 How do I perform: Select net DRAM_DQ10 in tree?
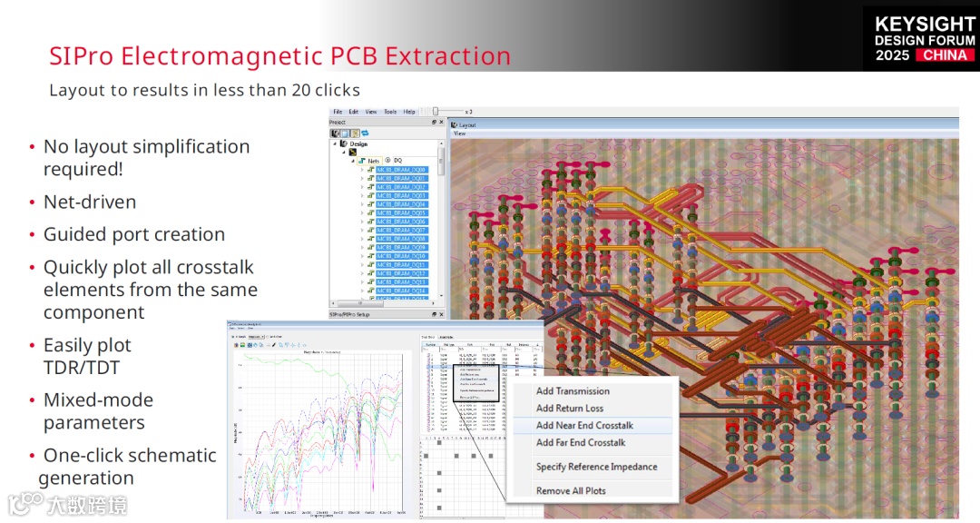(402, 256)
